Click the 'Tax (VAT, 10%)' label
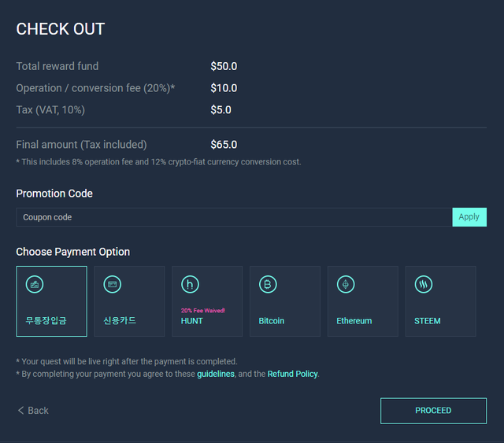The height and width of the screenshot is (443, 504). pyautogui.click(x=50, y=110)
